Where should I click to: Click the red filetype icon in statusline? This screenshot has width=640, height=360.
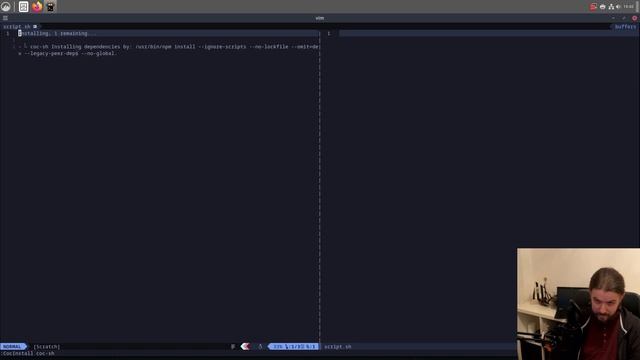click(x=245, y=347)
